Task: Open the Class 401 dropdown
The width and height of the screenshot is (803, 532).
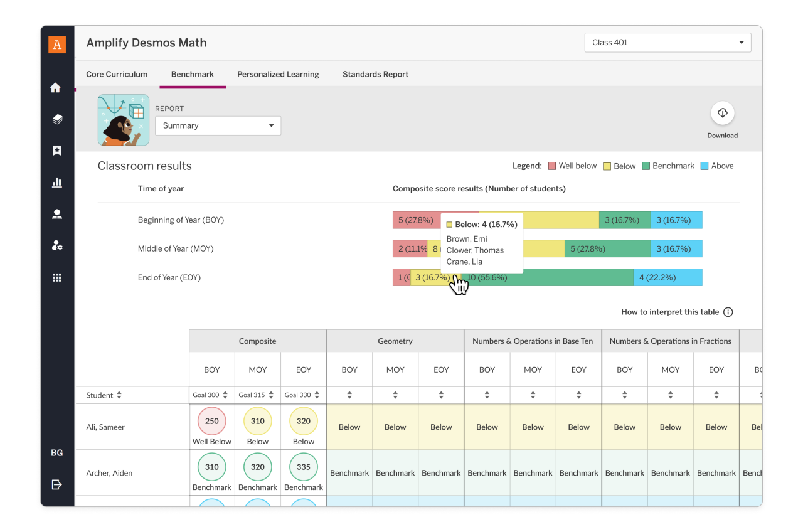Action: [x=667, y=43]
